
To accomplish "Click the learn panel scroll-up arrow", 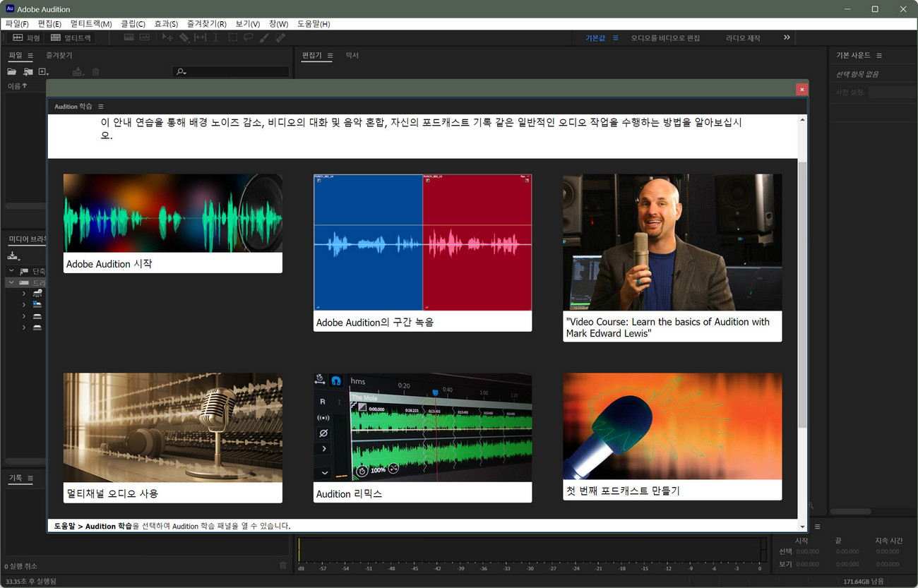I will [x=802, y=120].
